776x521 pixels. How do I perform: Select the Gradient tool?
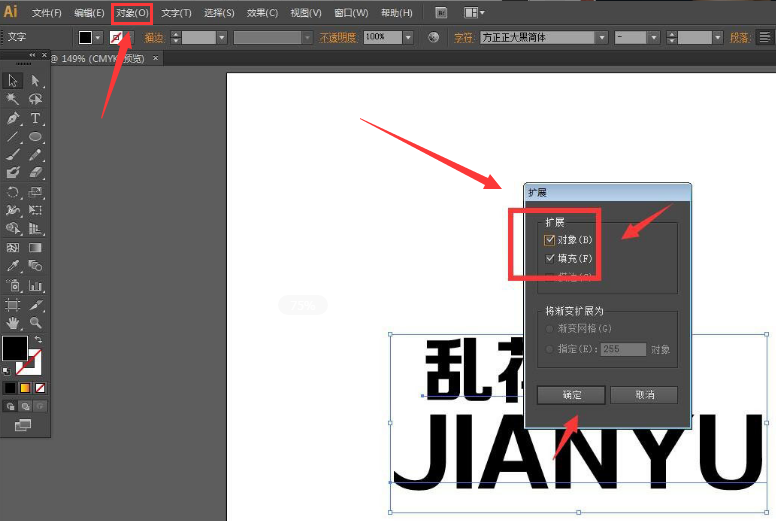pos(35,247)
